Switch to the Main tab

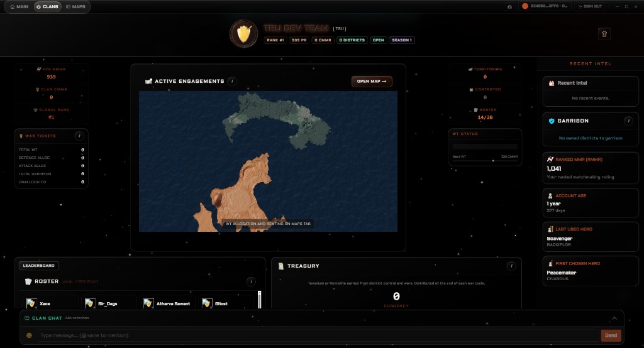[19, 6]
